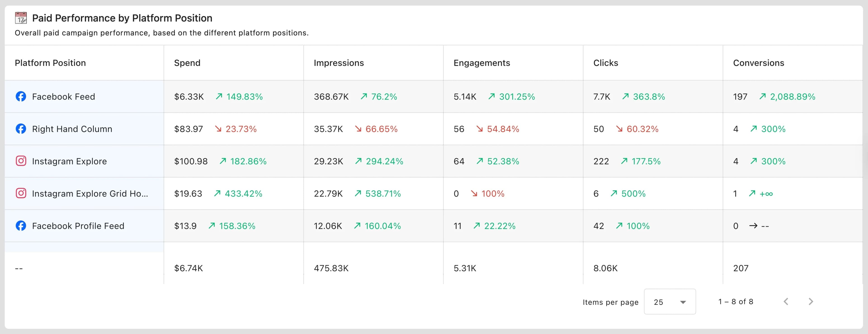Click Facebook icon for Facebook Profile Feed
Viewport: 868px width, 334px height.
[x=21, y=225]
